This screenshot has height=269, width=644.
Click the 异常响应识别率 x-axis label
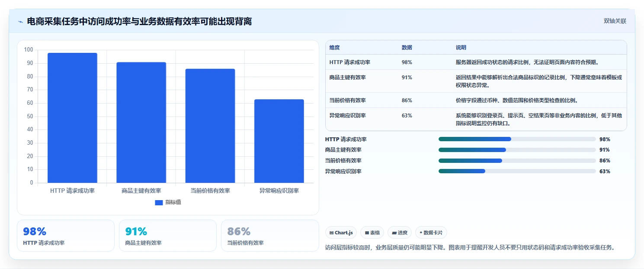(x=279, y=191)
